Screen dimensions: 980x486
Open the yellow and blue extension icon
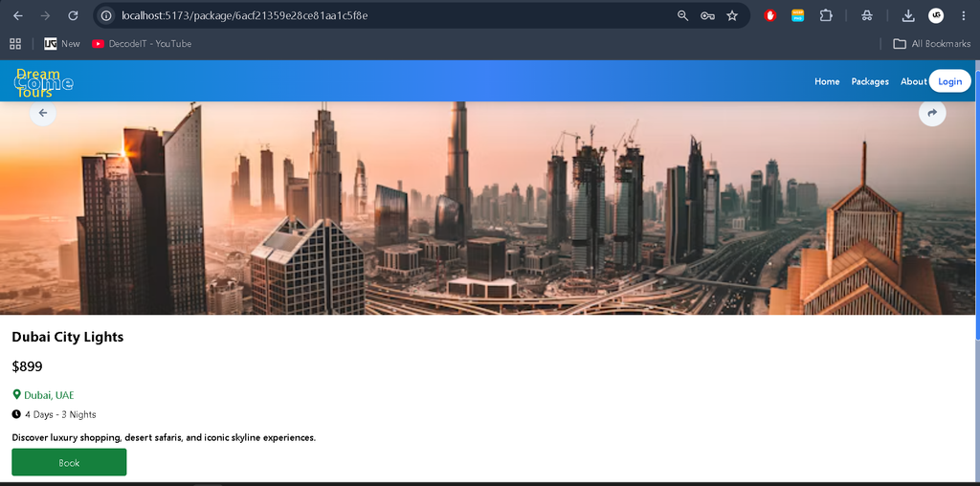coord(797,15)
